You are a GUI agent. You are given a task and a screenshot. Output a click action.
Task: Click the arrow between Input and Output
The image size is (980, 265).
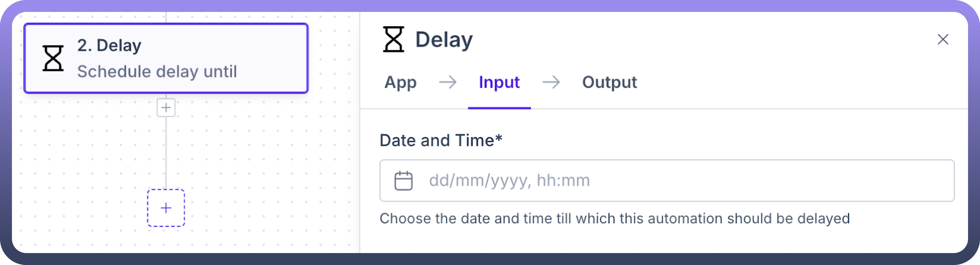[x=551, y=82]
